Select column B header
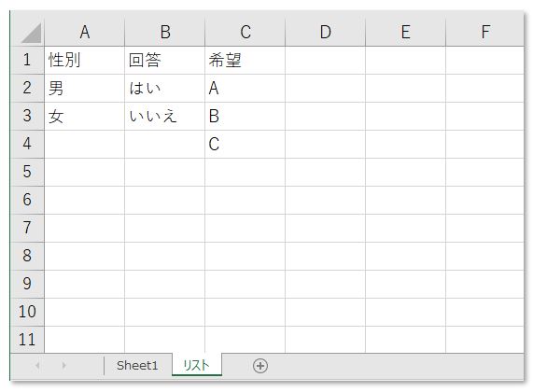Screen dimensions: 533x392 [165, 33]
